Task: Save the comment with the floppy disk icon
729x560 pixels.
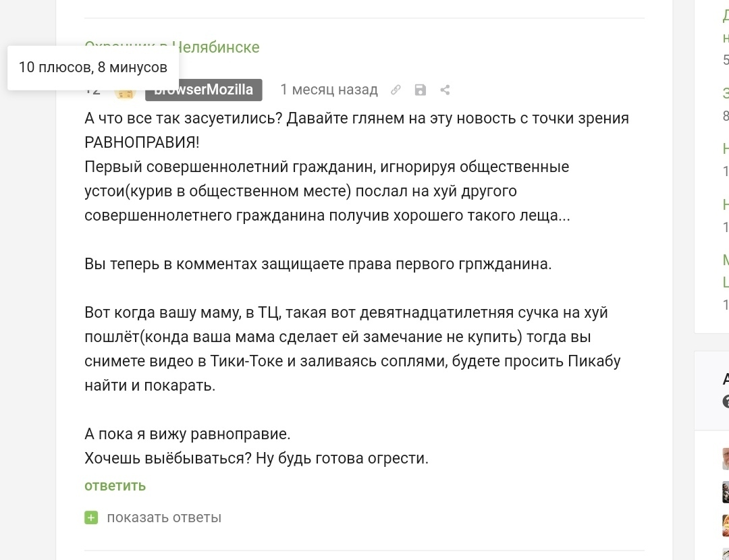Action: point(420,90)
